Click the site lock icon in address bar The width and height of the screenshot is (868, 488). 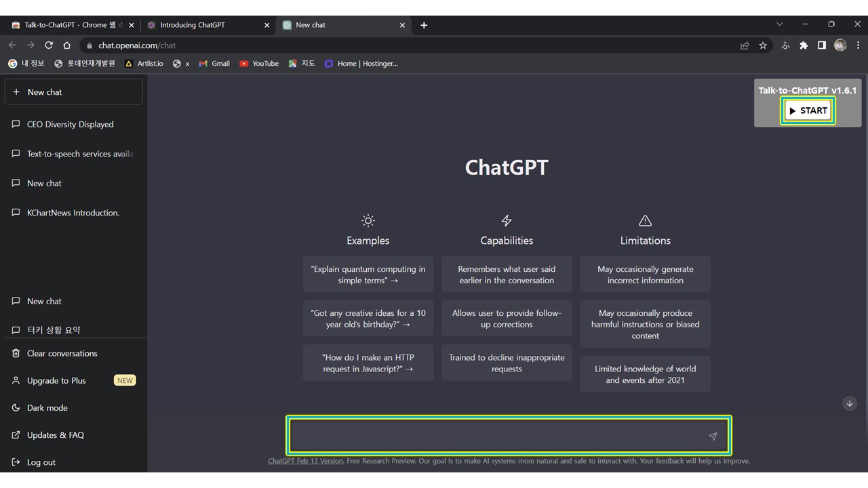point(90,45)
